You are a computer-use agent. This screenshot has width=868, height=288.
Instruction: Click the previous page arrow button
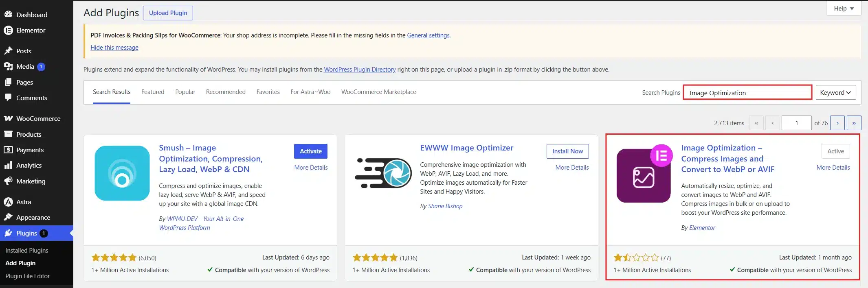[773, 123]
